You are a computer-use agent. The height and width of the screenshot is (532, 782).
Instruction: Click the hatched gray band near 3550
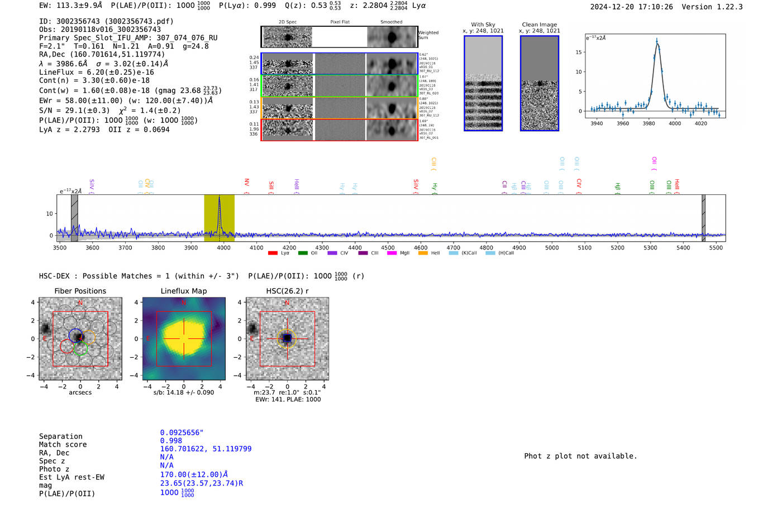74,218
